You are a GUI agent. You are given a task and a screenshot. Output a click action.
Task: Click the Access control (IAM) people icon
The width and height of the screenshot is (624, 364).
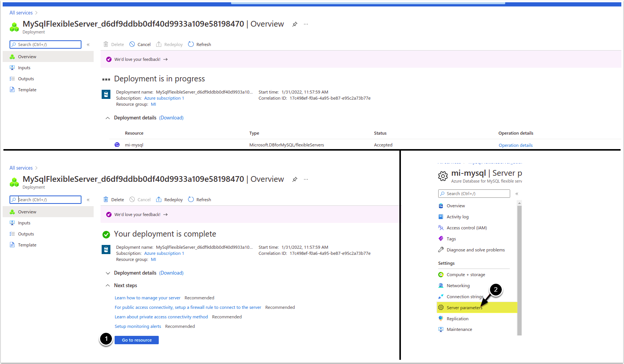(441, 228)
